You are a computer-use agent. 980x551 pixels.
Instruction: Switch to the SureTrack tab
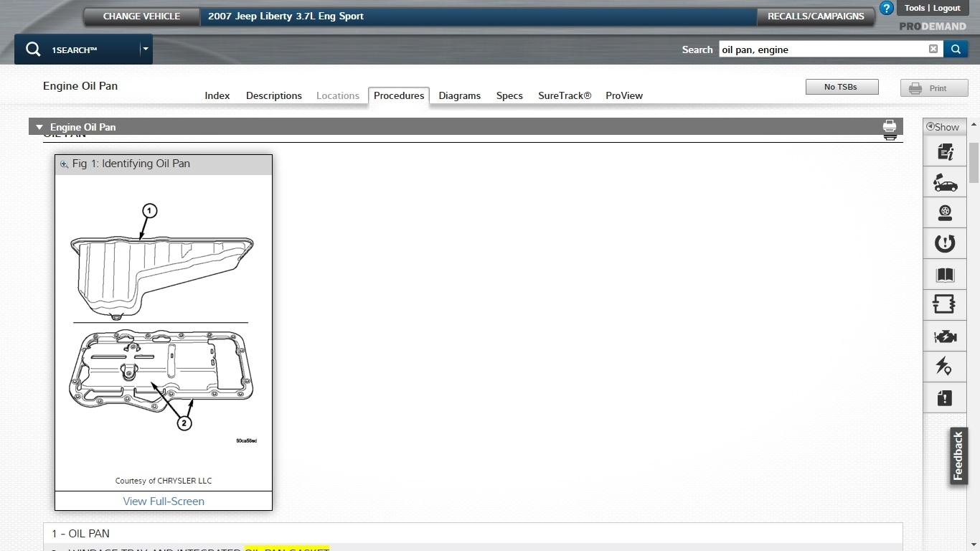click(565, 95)
